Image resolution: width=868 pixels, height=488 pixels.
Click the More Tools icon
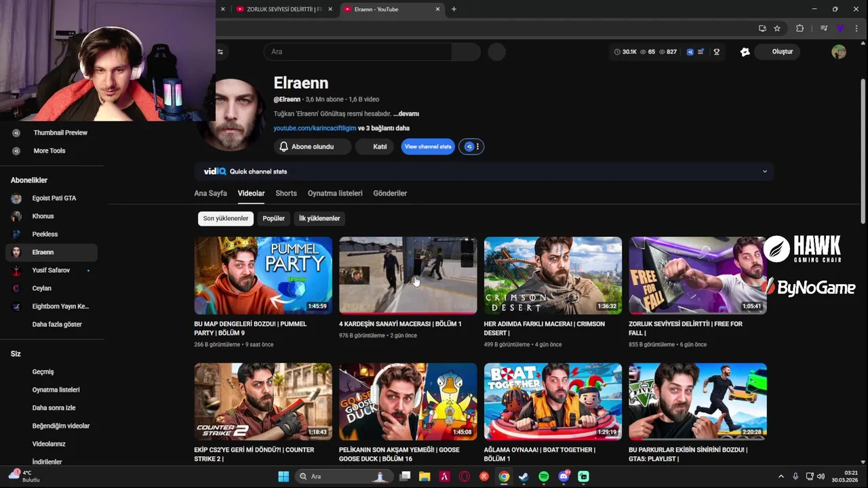16,150
